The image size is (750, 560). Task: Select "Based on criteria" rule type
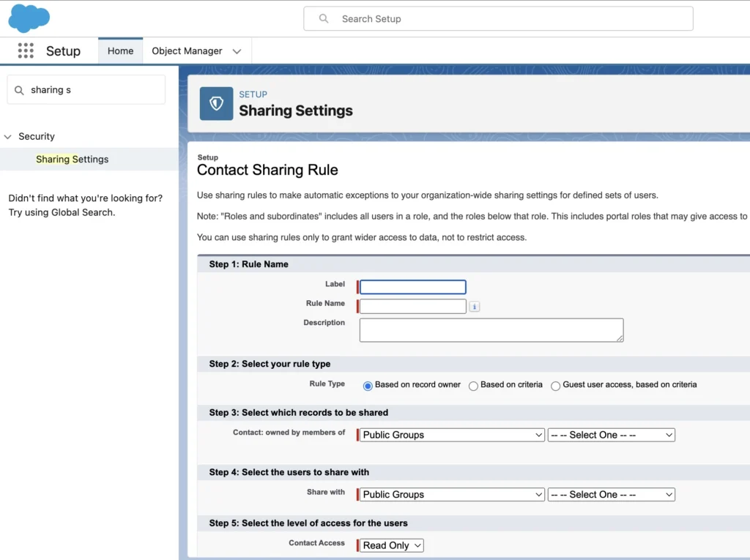point(473,385)
